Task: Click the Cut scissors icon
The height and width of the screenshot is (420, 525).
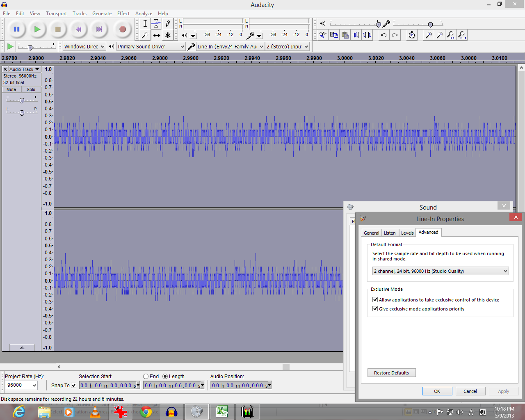Action: [x=323, y=35]
